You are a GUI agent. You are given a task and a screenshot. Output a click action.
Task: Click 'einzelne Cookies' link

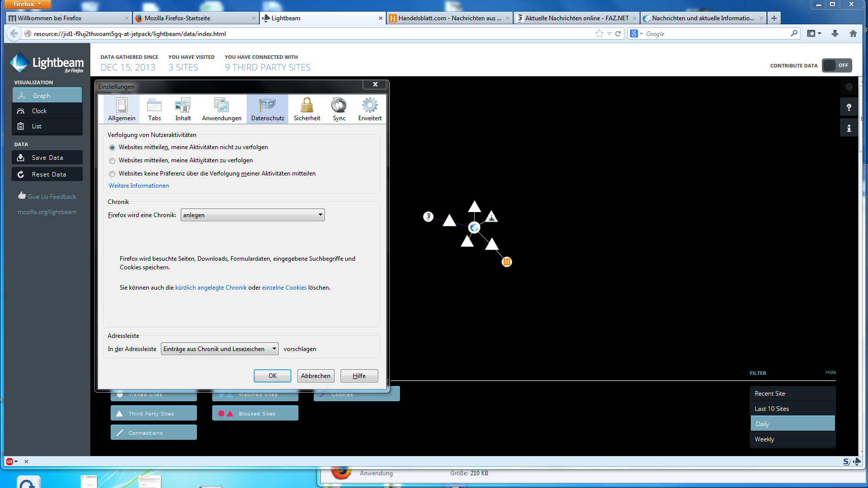[284, 288]
